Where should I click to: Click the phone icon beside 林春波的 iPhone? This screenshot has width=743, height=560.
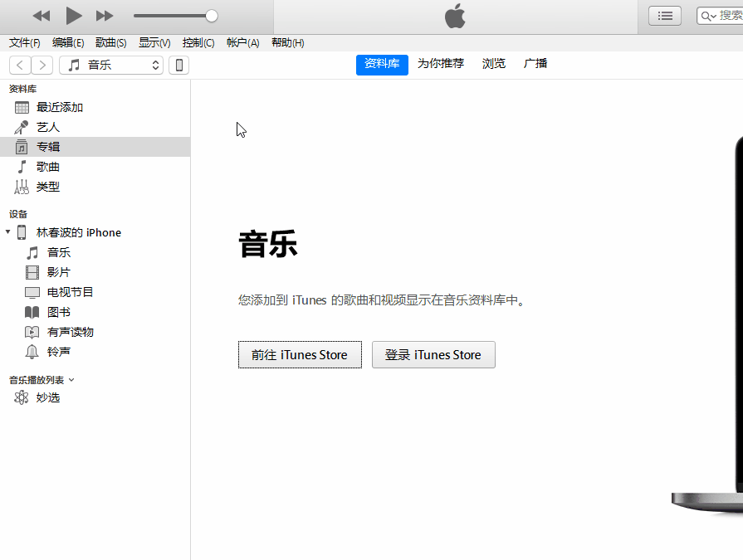(22, 232)
